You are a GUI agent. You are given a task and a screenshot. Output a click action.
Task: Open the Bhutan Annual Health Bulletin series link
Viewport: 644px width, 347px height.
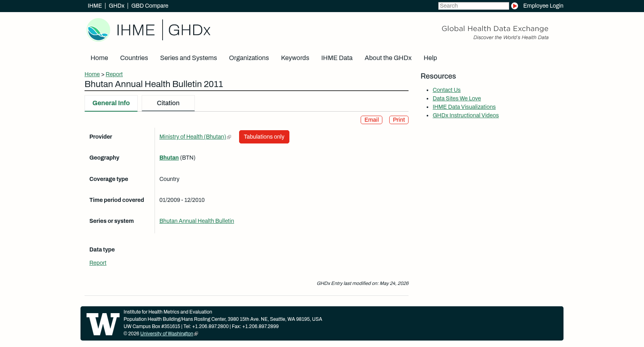[x=197, y=221]
